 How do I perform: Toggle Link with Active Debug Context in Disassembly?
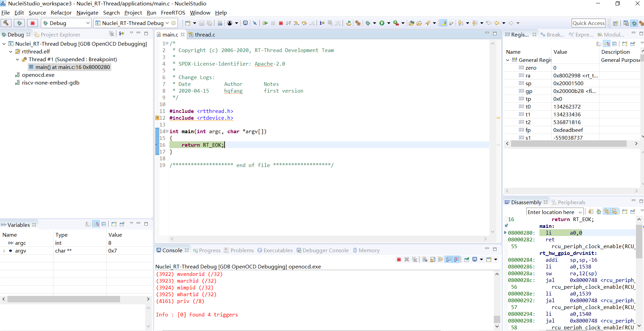[607, 212]
